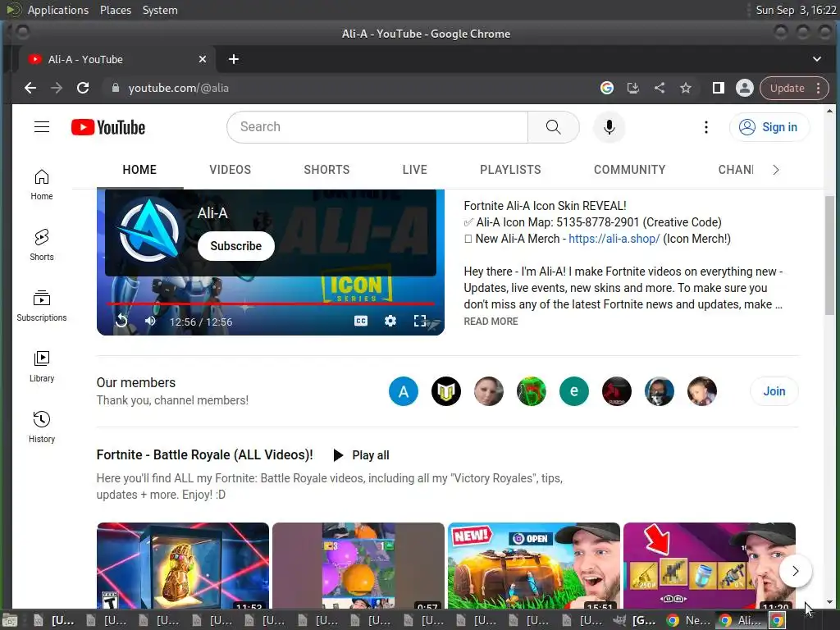Screen dimensions: 840x630
Task: Open the Chrome Update menu
Action: click(794, 88)
